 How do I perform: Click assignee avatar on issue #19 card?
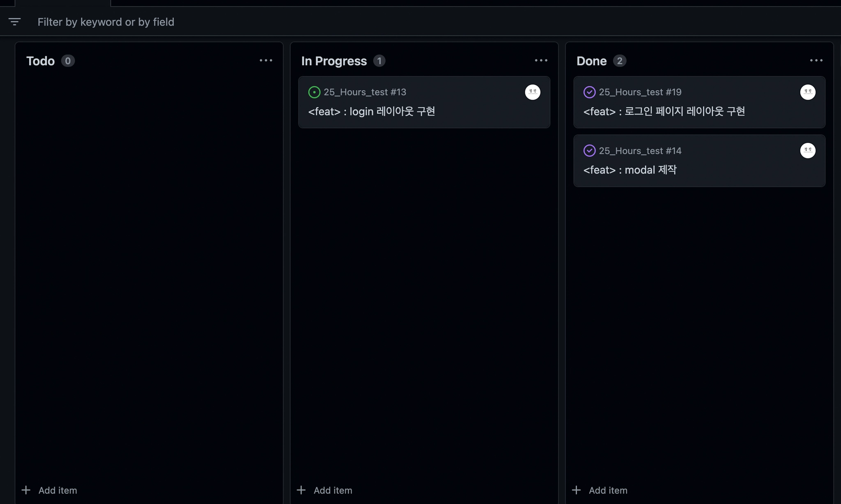tap(808, 92)
